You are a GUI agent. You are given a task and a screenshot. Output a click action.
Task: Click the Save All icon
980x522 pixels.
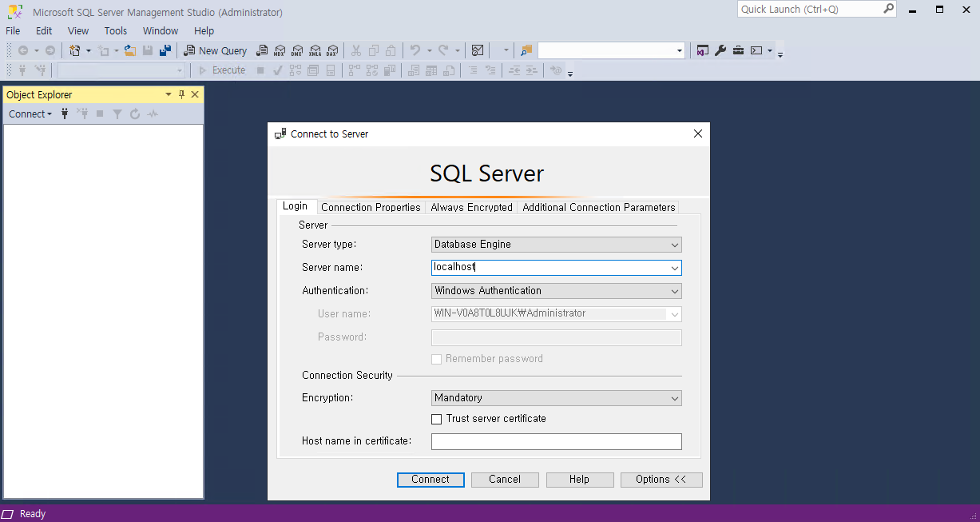click(x=165, y=50)
